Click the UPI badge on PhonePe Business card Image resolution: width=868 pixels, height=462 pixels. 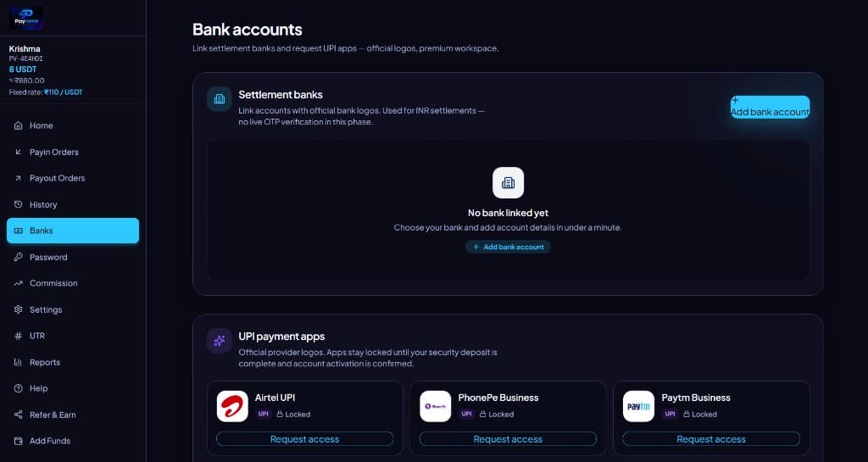[x=467, y=414]
